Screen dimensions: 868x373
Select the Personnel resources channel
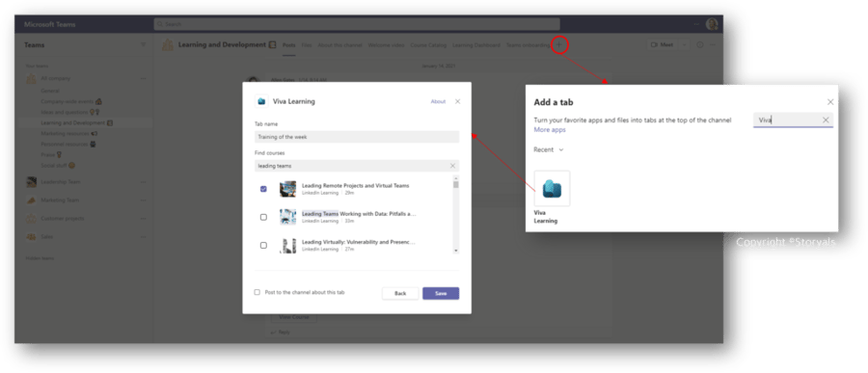68,144
